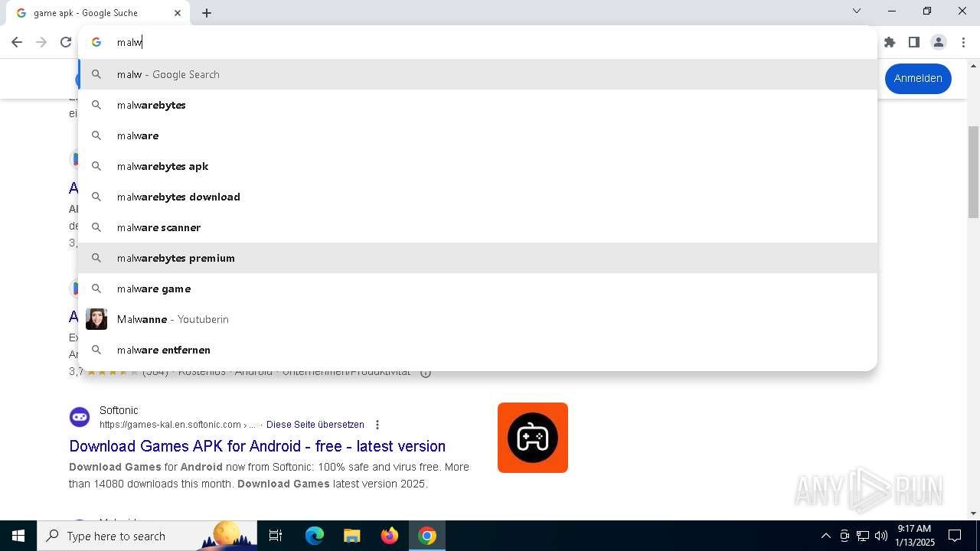Choose suggestion 'malware scanner'
This screenshot has height=551, width=980.
point(478,227)
